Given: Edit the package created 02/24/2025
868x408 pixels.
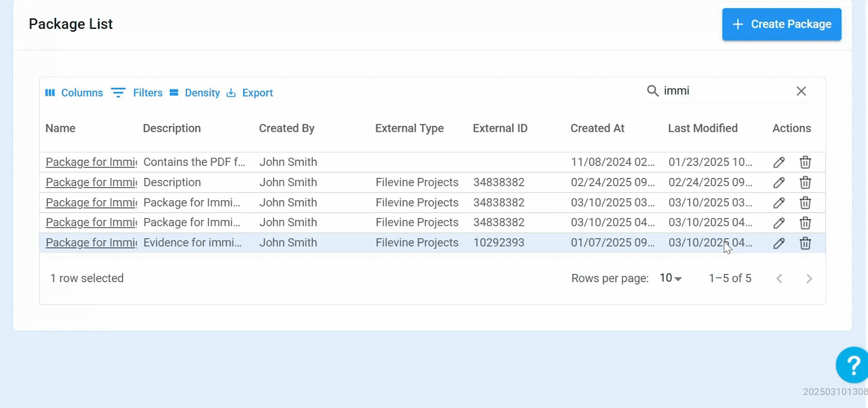Looking at the screenshot, I should tap(779, 182).
